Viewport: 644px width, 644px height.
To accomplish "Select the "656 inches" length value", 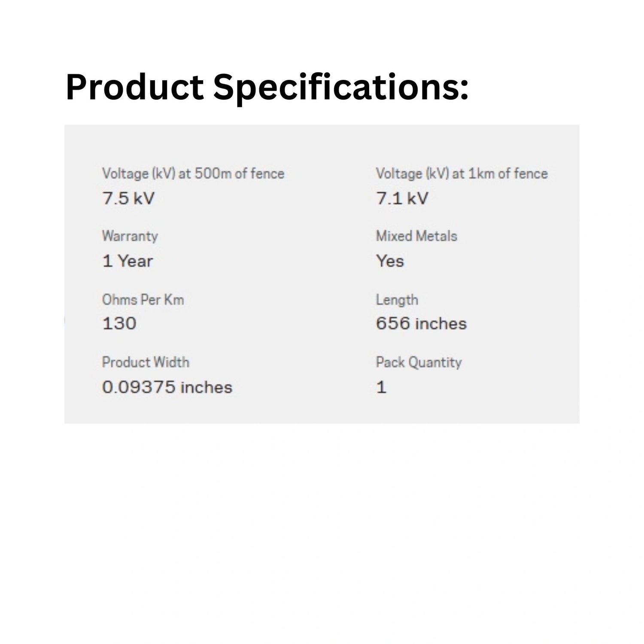I will click(x=421, y=323).
